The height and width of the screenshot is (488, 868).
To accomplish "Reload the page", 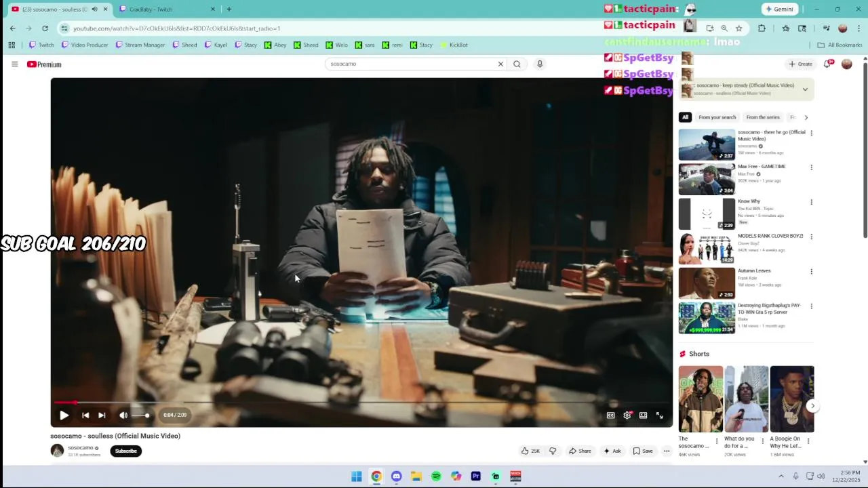I will click(x=45, y=28).
